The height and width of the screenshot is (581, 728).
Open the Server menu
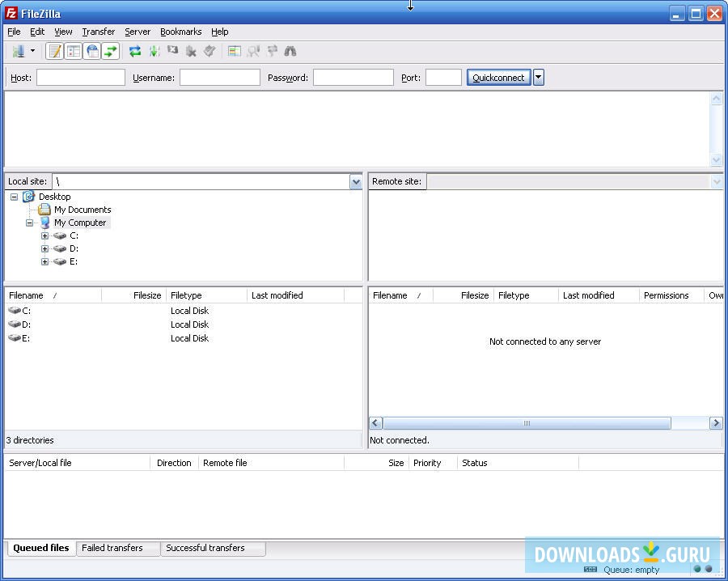(x=138, y=32)
